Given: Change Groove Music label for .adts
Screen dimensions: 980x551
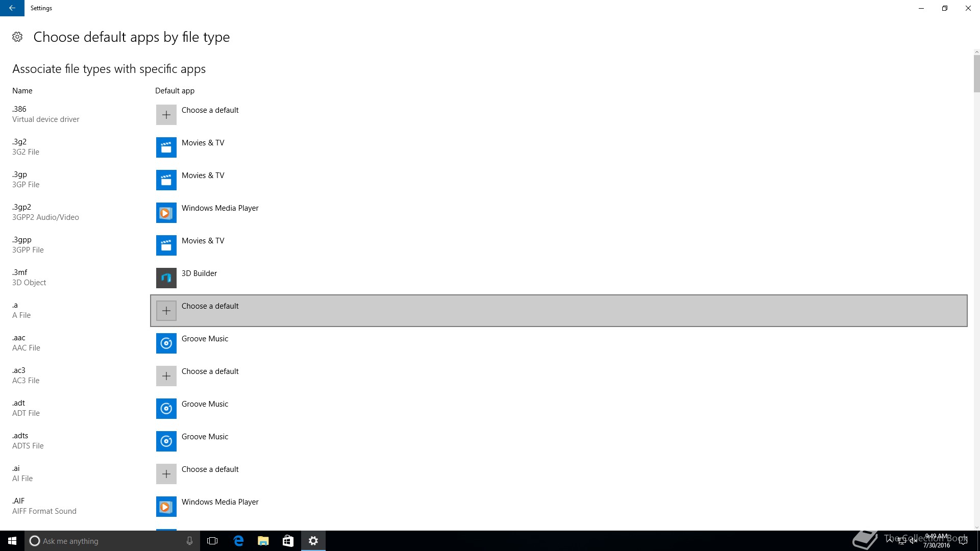Looking at the screenshot, I should tap(205, 437).
